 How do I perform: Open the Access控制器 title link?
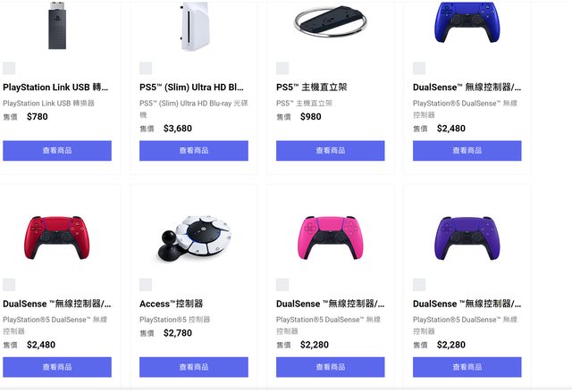pos(171,304)
